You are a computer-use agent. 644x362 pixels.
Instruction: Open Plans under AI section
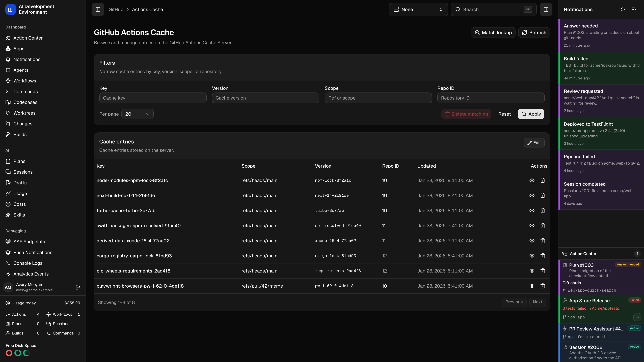(x=43, y=161)
